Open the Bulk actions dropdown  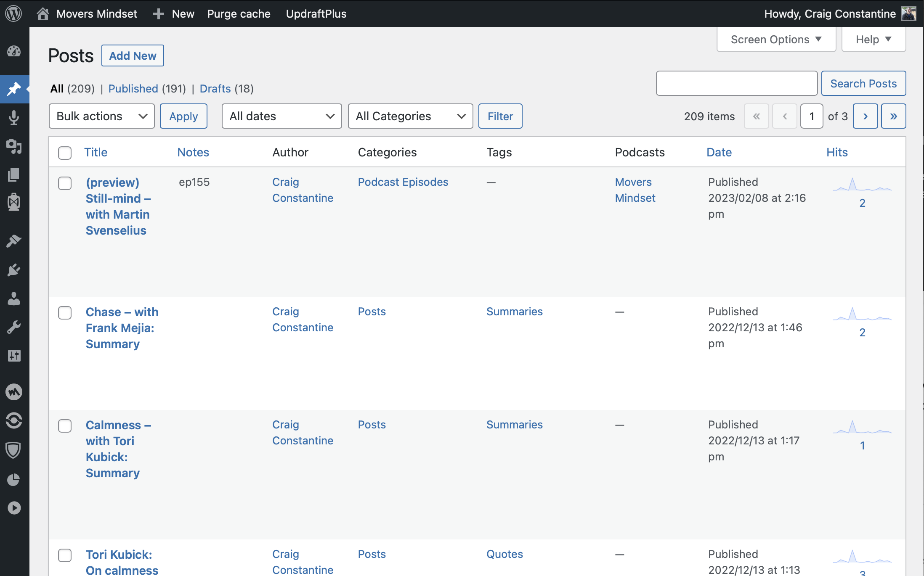(x=101, y=116)
